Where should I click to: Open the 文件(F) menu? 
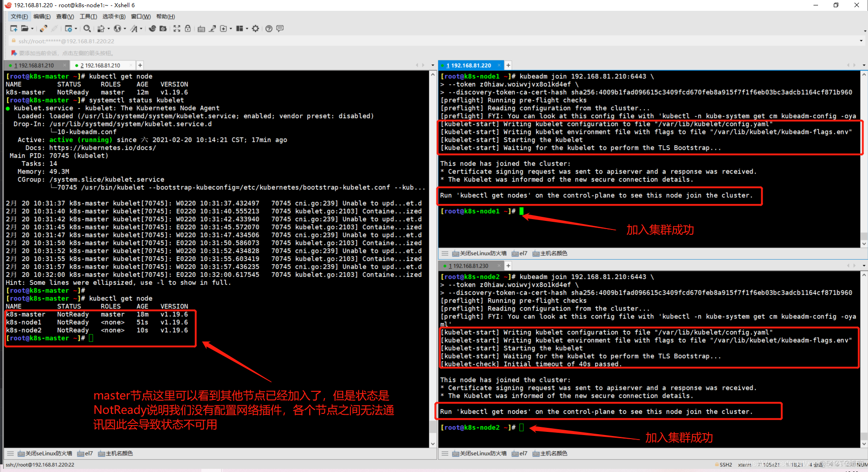[19, 17]
